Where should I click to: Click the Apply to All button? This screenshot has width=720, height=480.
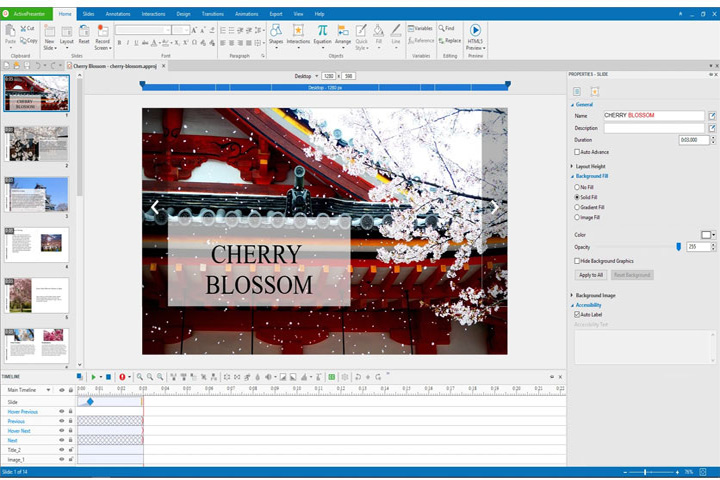tap(591, 275)
